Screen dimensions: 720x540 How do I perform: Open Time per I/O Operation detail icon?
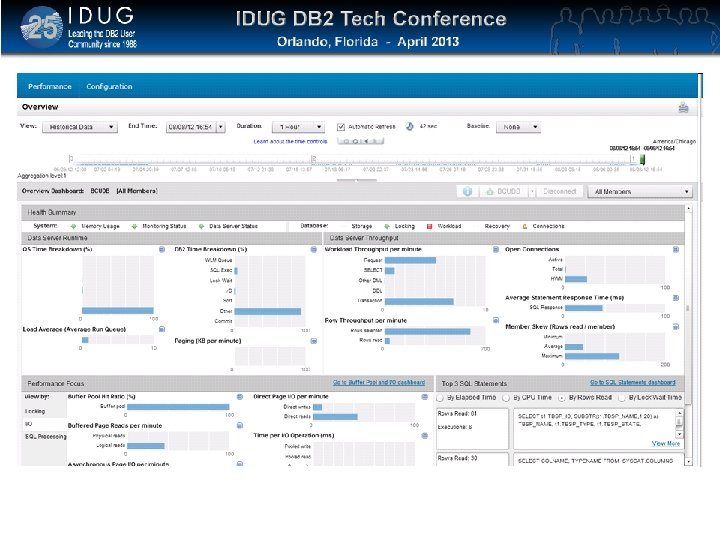point(425,435)
